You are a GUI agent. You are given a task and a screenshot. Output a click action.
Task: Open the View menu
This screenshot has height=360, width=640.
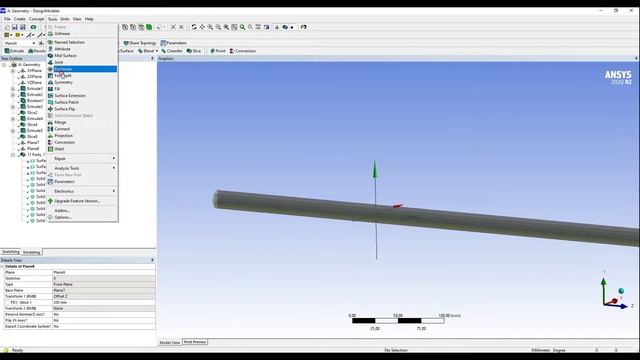pos(77,19)
